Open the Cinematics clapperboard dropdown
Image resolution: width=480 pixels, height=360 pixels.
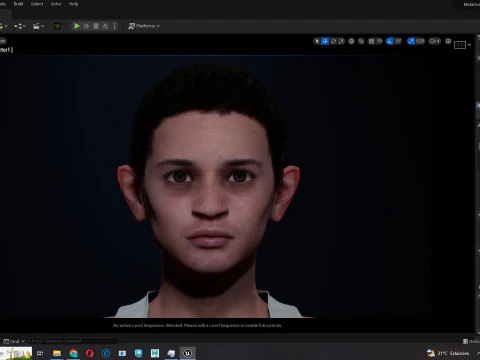coord(39,26)
